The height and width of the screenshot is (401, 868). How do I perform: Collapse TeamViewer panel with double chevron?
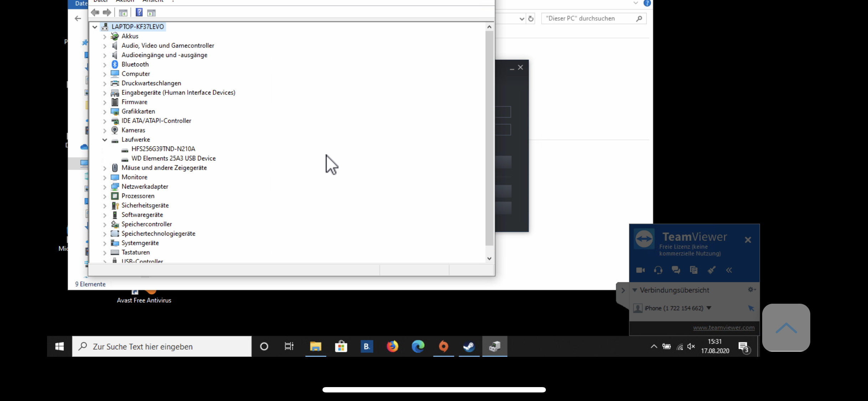tap(729, 270)
